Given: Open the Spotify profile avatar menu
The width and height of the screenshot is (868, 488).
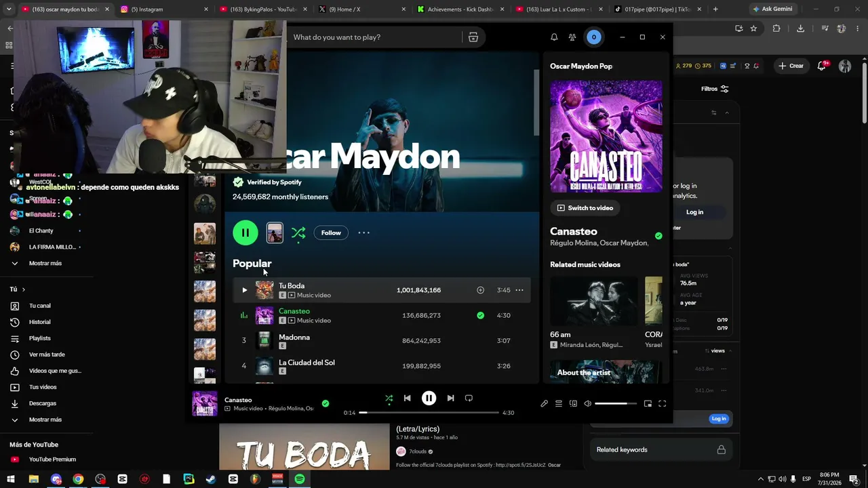Looking at the screenshot, I should pyautogui.click(x=593, y=37).
